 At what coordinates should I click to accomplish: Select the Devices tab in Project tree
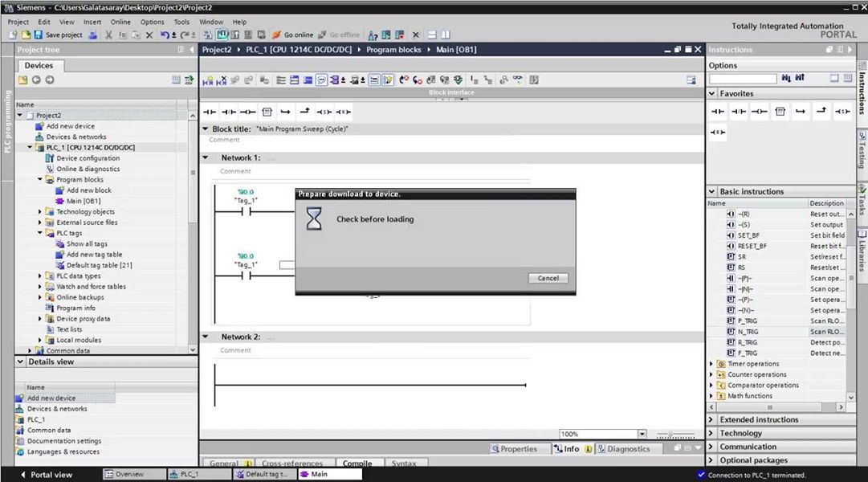tap(39, 65)
